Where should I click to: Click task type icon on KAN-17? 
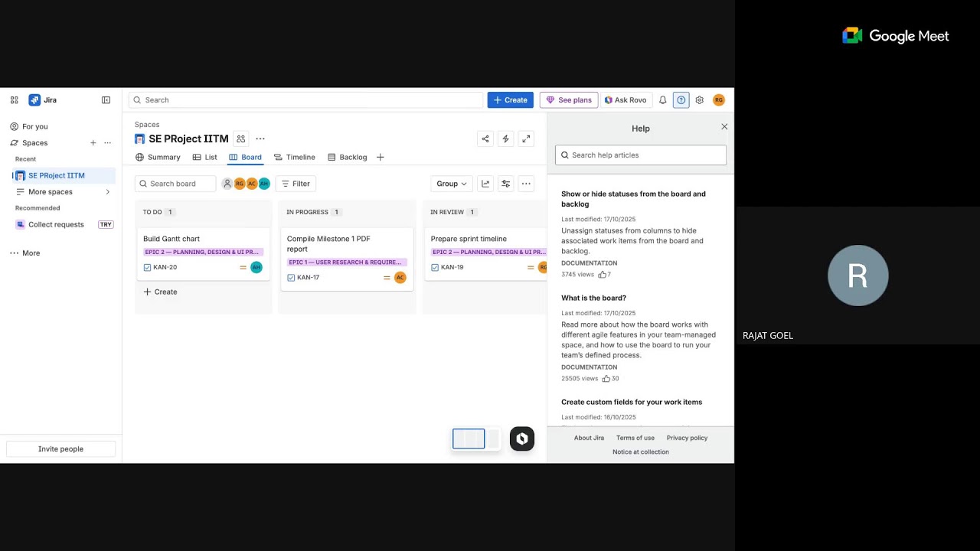291,277
